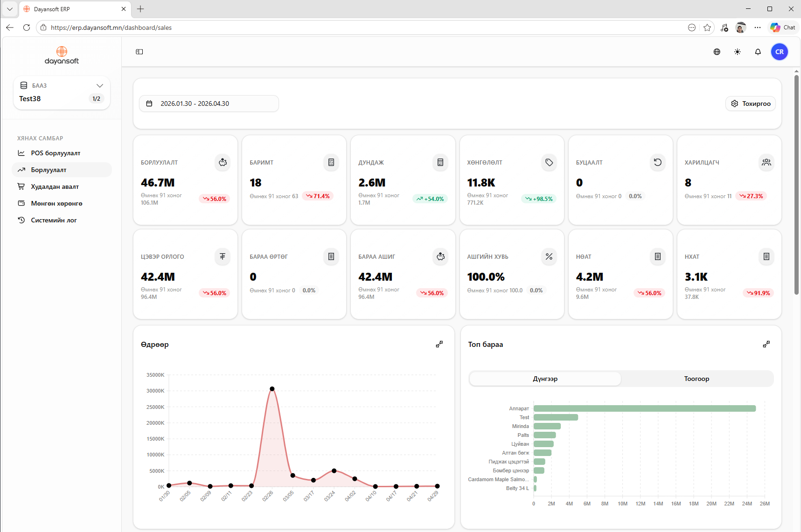The image size is (801, 532).
Task: Bookmark page with the star icon
Action: pyautogui.click(x=707, y=28)
